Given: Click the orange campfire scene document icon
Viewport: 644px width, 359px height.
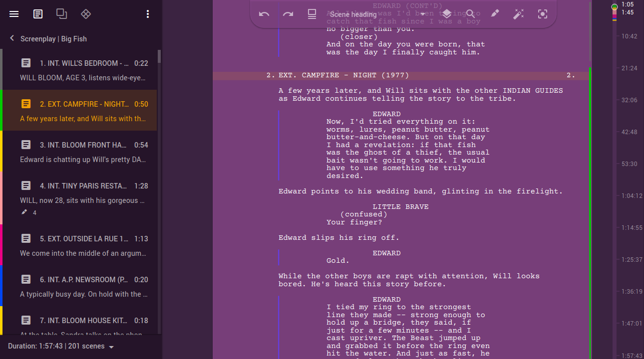Looking at the screenshot, I should [x=26, y=104].
